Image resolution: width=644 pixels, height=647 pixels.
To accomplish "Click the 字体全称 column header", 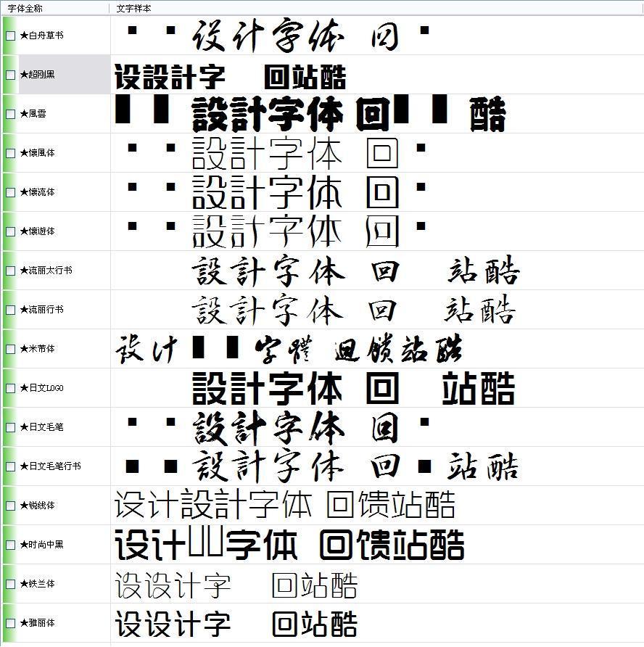I will 25,8.
